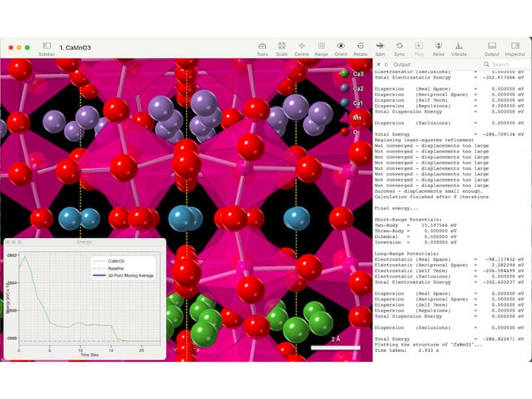Screen dimensions: 532x399
Task: Toggle the Inspector panel
Action: 515,46
